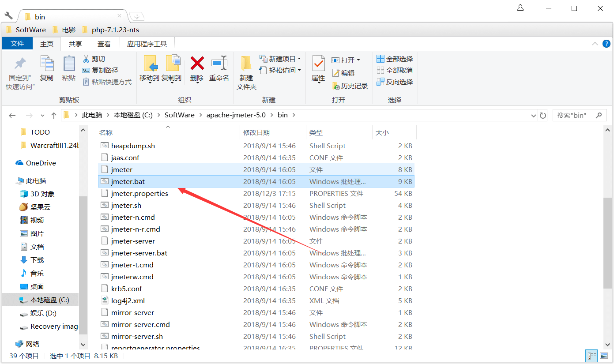Image resolution: width=614 pixels, height=364 pixels.
Task: Click the Edit (编辑) button
Action: click(343, 73)
